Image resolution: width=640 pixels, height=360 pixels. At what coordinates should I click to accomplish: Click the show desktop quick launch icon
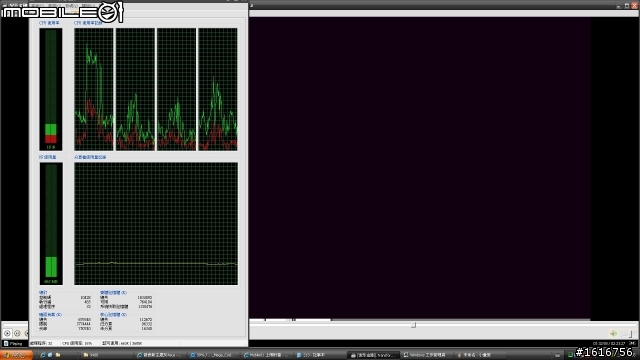click(x=50, y=355)
